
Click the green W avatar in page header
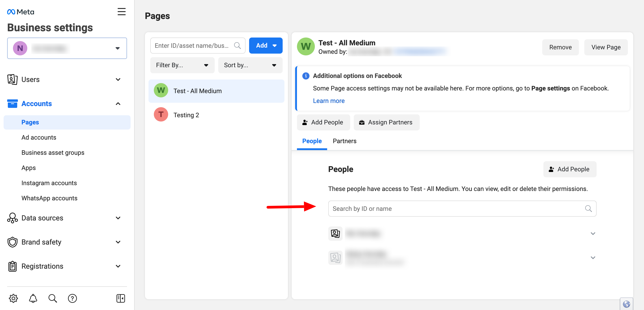point(305,47)
